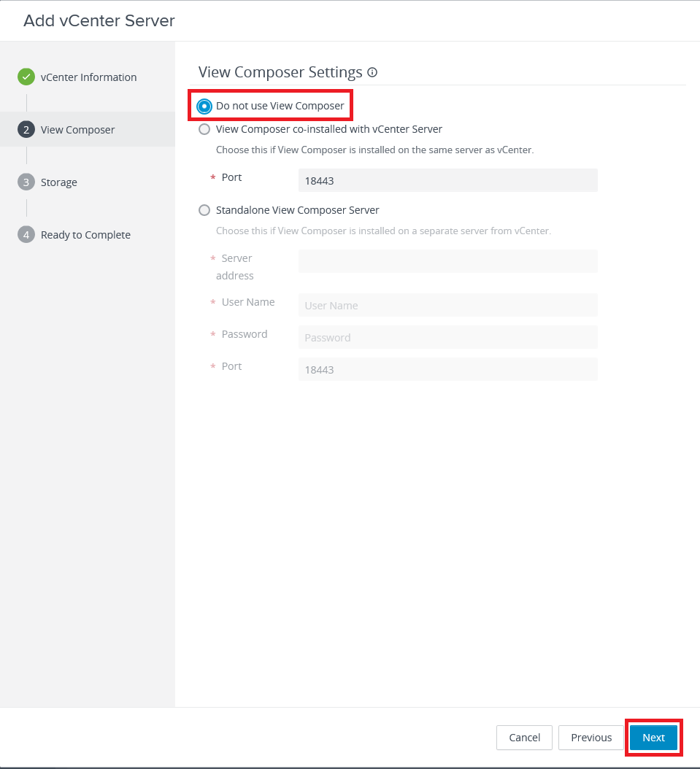The image size is (700, 769).
Task: Click into the Password field
Action: [x=447, y=337]
